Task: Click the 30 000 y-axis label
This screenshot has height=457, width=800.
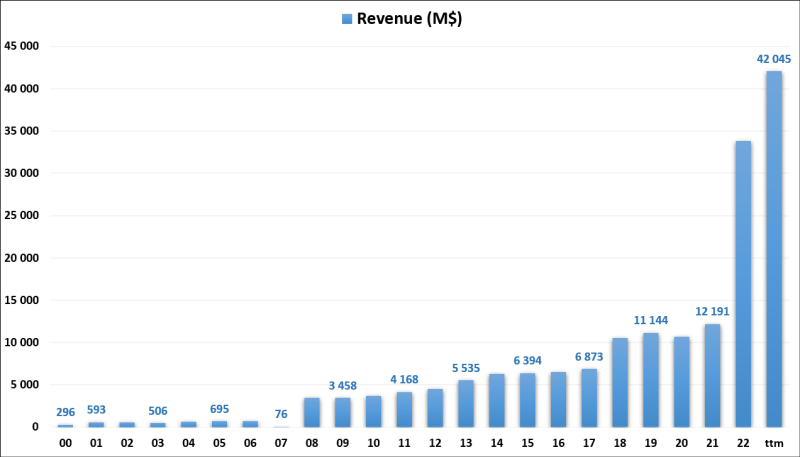Action: 21,173
